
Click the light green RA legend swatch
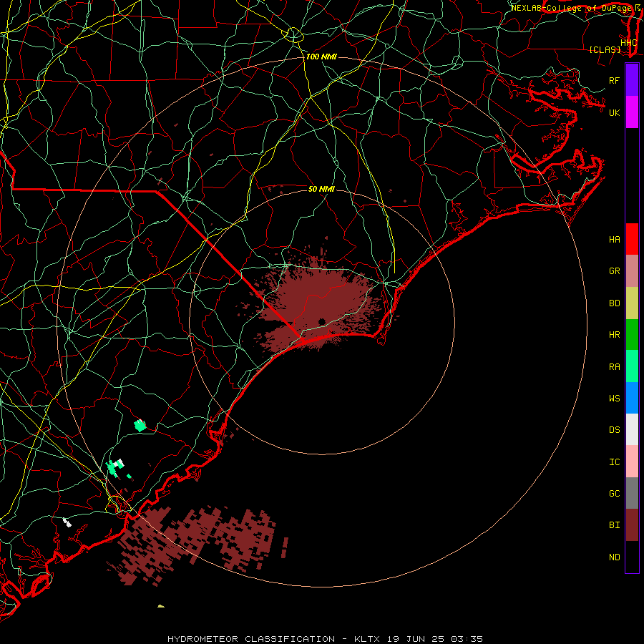click(632, 366)
